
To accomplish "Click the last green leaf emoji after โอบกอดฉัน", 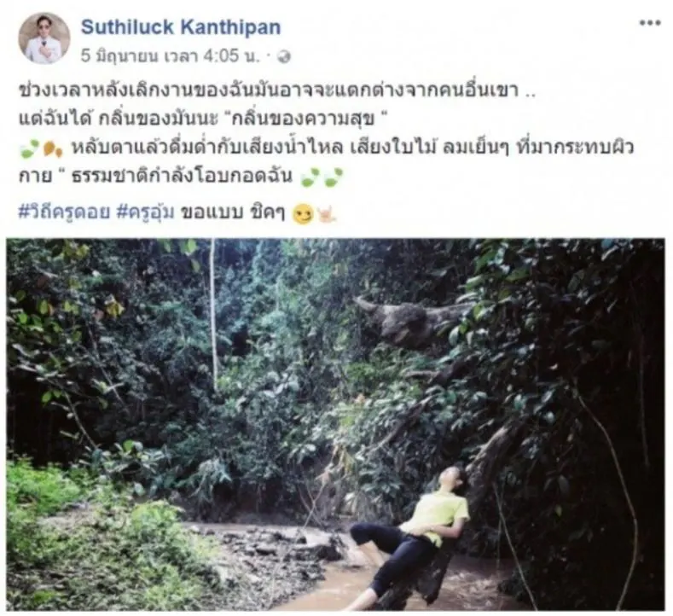I will coord(334,177).
